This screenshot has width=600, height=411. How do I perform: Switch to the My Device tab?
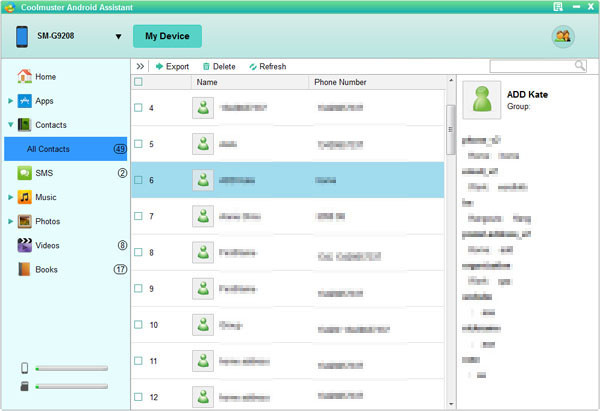tap(167, 36)
